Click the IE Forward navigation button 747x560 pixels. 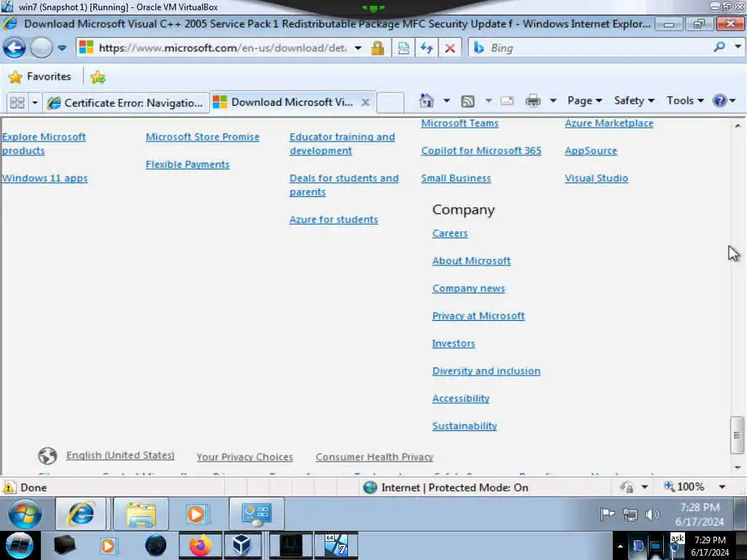point(42,47)
